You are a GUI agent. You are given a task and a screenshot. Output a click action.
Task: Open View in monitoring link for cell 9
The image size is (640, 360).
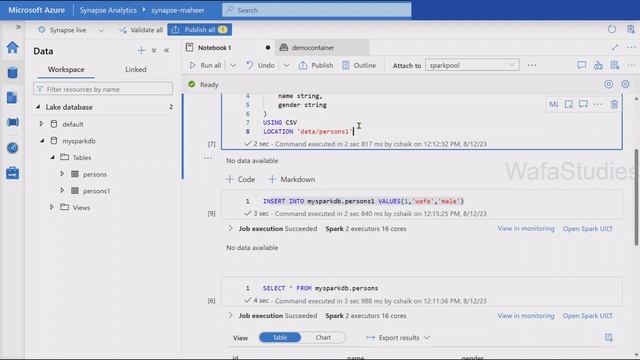tap(526, 229)
